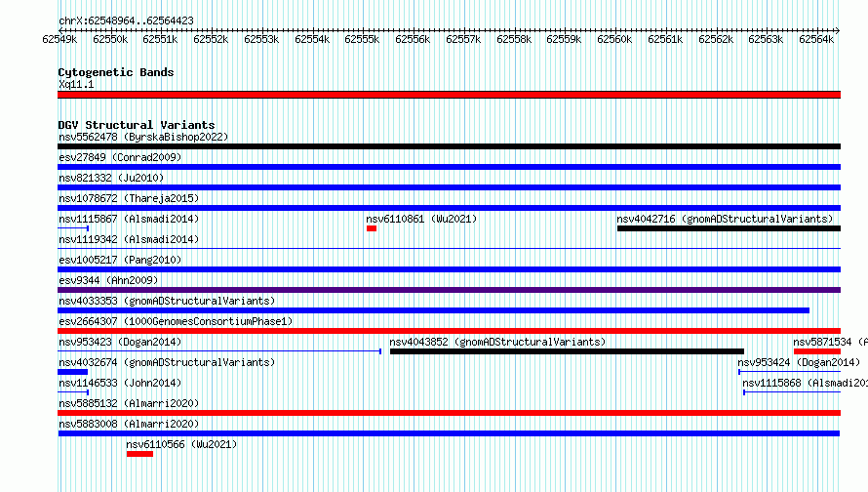Click nsv5885132 (Almarri2020) label

pos(129,403)
